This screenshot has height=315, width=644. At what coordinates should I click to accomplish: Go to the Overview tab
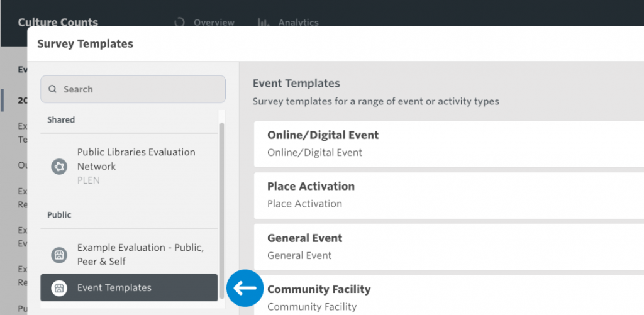204,22
